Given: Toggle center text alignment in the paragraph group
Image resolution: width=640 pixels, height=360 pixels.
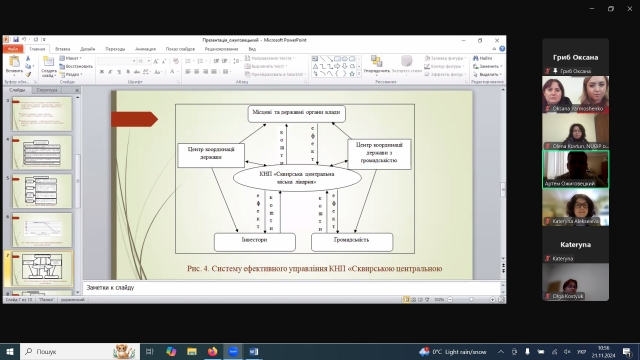Looking at the screenshot, I should point(197,72).
